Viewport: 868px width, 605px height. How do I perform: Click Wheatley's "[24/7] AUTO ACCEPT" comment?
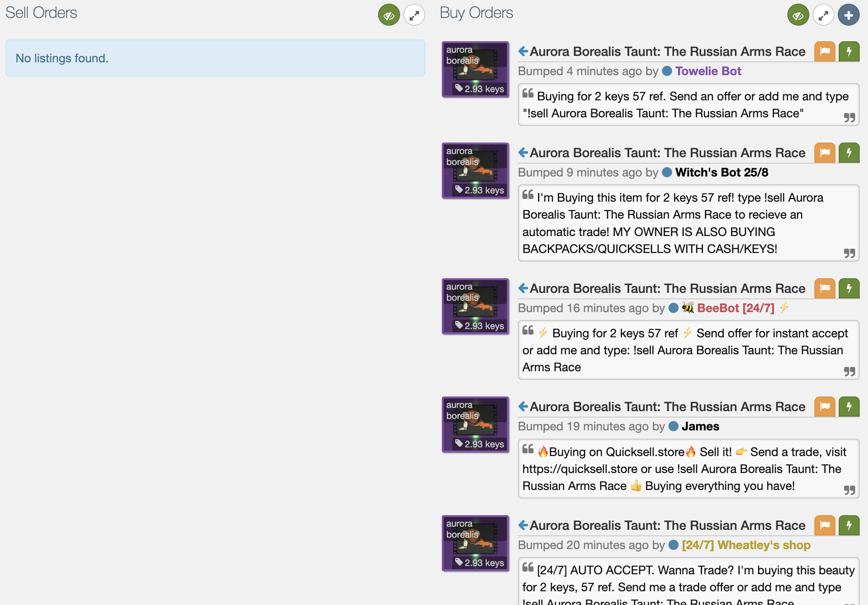[688, 581]
